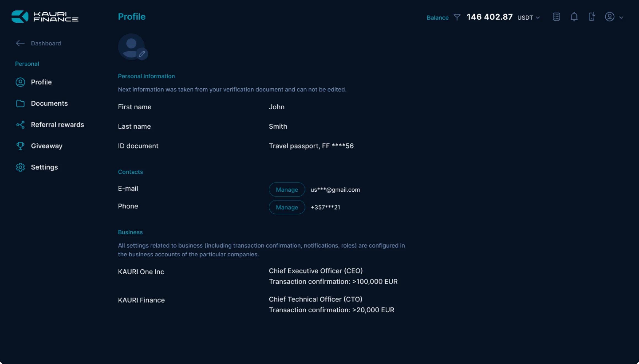
Task: Click the Settings gear icon in the sidebar
Action: [20, 167]
